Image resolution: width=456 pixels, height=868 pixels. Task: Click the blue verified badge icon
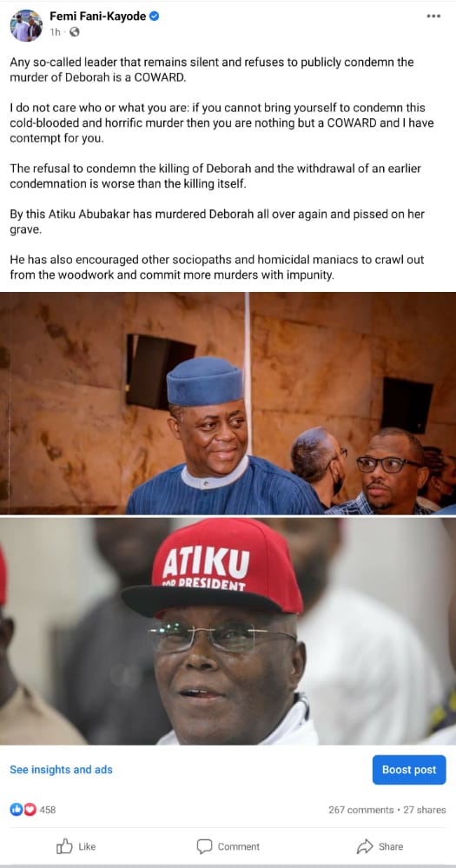(155, 17)
